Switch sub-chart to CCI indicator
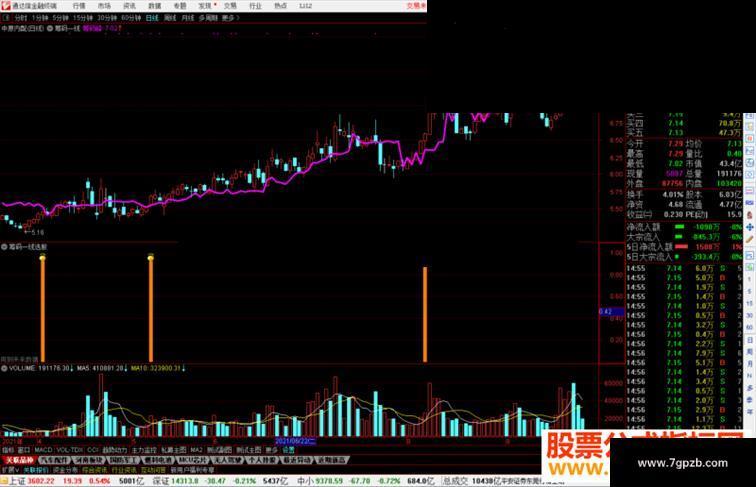The width and height of the screenshot is (756, 487). 93,450
